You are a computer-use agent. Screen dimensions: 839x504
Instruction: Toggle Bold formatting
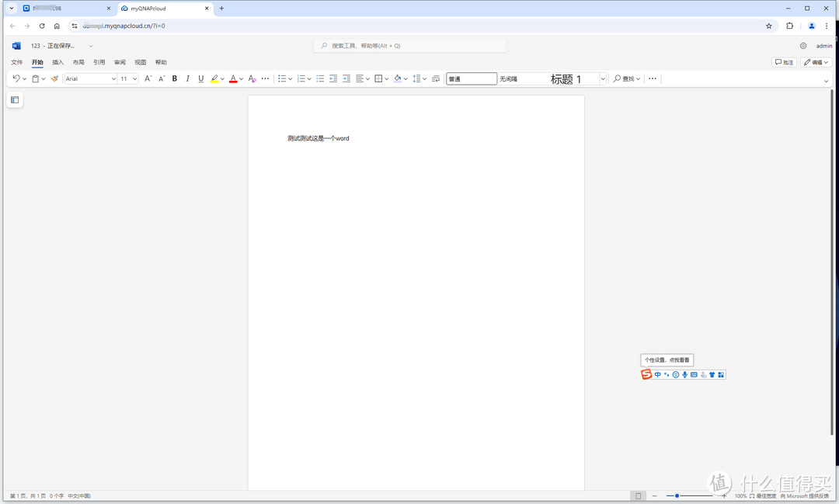click(175, 78)
